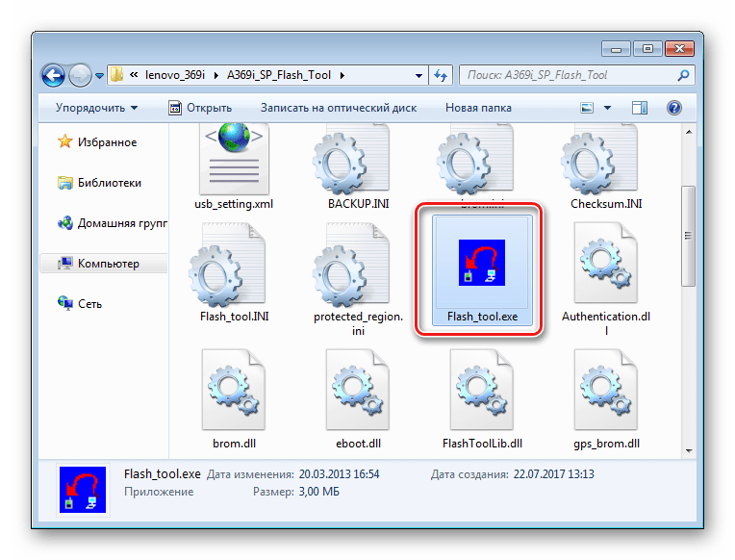This screenshot has width=735, height=560.
Task: Select the Flash_tool.exe application icon
Action: tap(482, 263)
